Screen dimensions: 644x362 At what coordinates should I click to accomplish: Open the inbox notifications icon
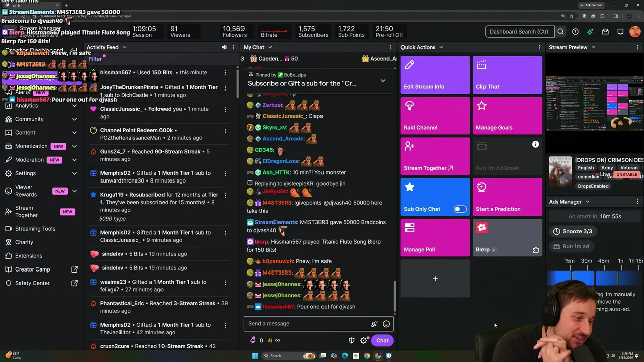605,32
